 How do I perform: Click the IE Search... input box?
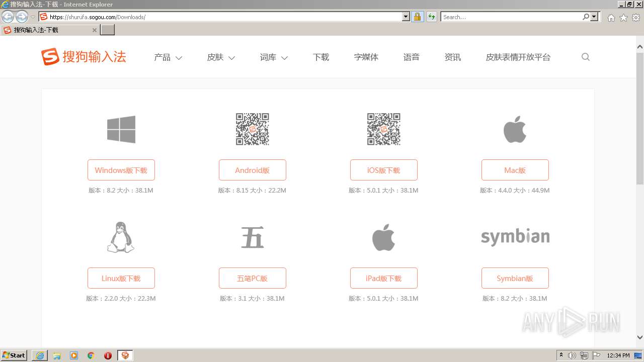pos(511,17)
